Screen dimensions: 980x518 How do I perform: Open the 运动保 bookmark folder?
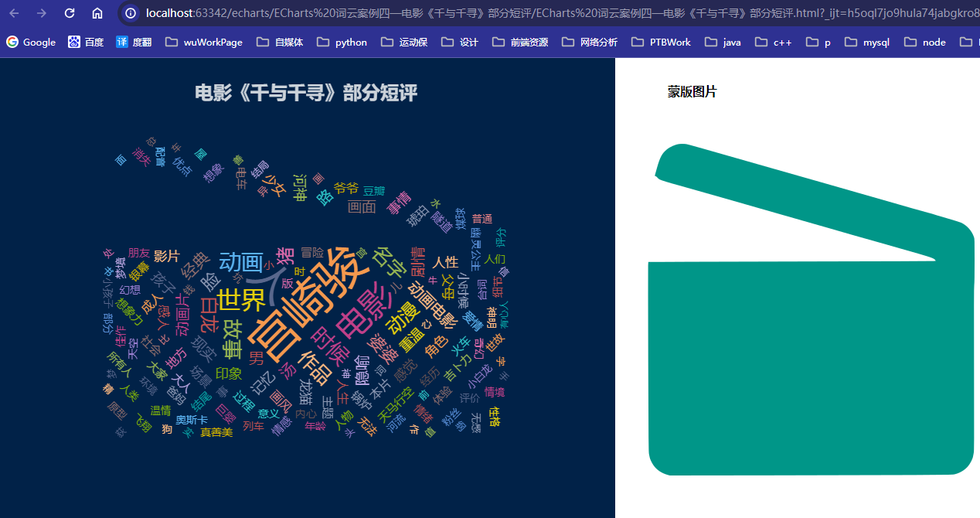(x=404, y=42)
